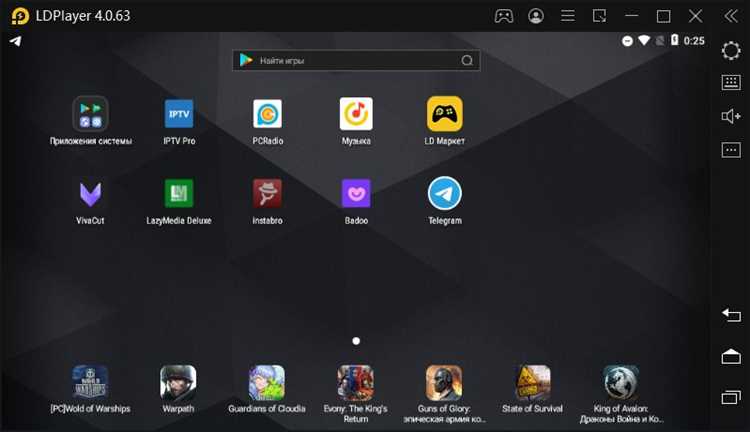Click Telegram notification icon in status bar
The image size is (750, 432).
pos(15,41)
